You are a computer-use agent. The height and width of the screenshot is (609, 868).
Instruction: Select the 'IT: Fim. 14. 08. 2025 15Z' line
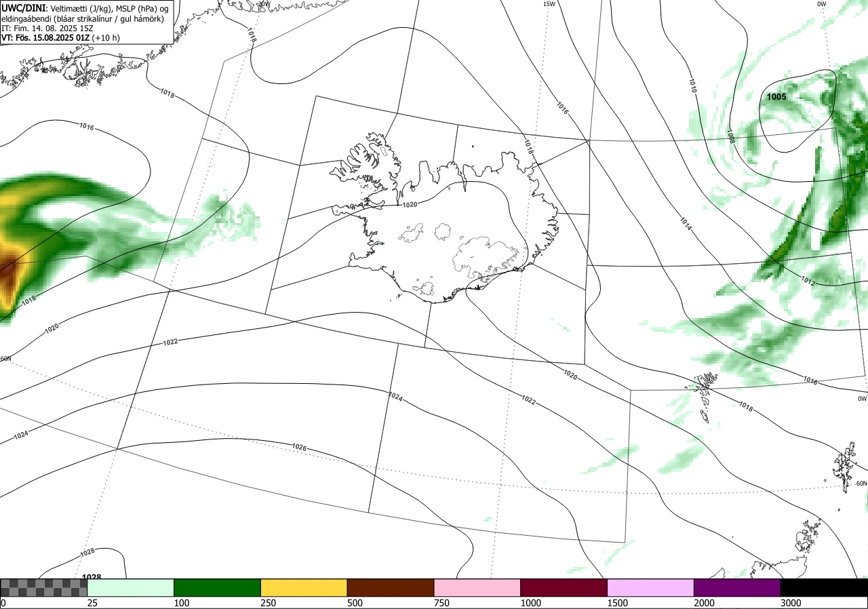(47, 28)
